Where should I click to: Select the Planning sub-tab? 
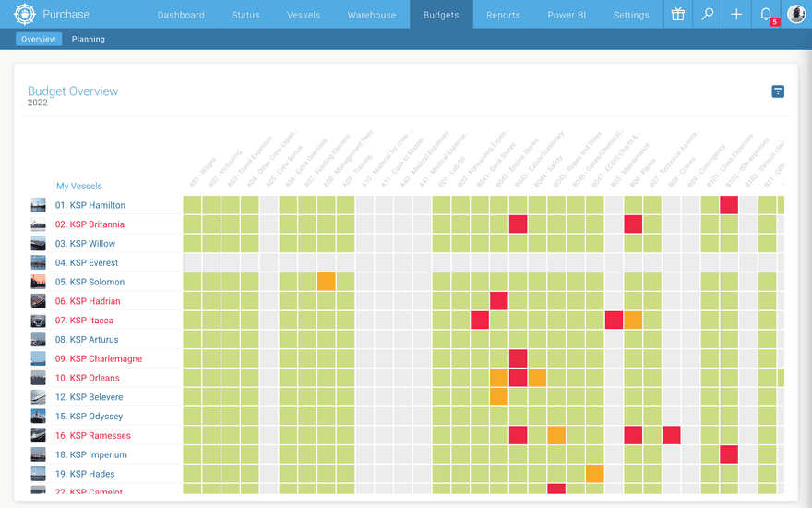click(89, 40)
